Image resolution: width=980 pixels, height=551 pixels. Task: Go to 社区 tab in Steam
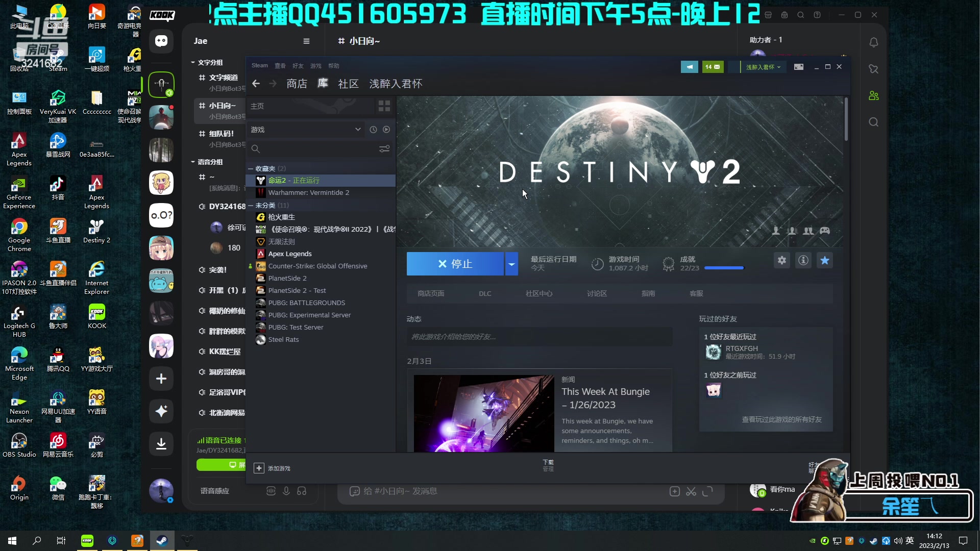[349, 84]
